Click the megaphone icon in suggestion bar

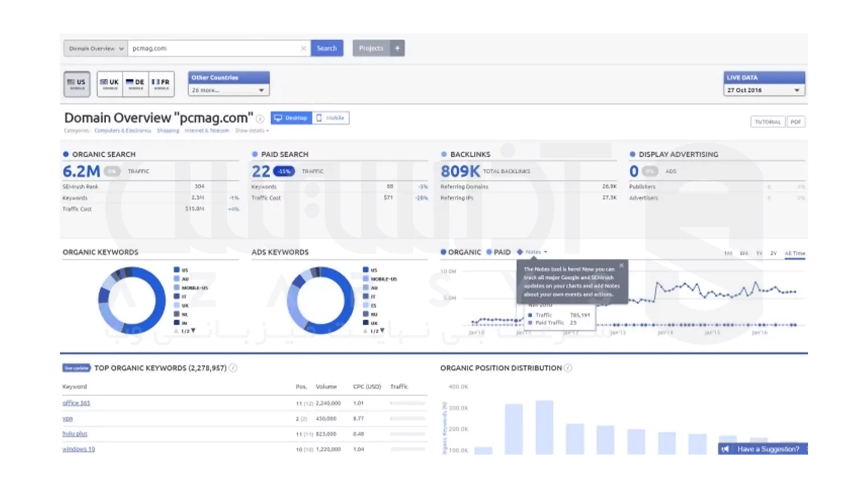(726, 449)
